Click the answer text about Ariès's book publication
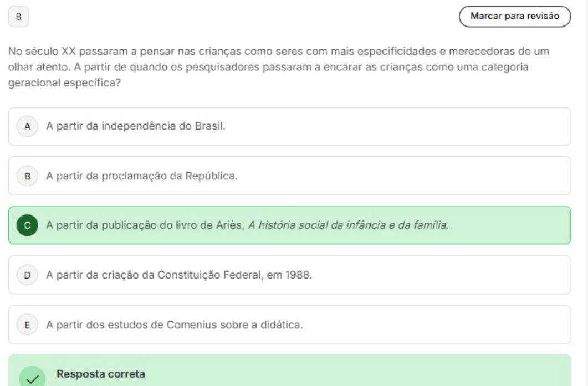Image resolution: width=588 pixels, height=386 pixels. 144,226
